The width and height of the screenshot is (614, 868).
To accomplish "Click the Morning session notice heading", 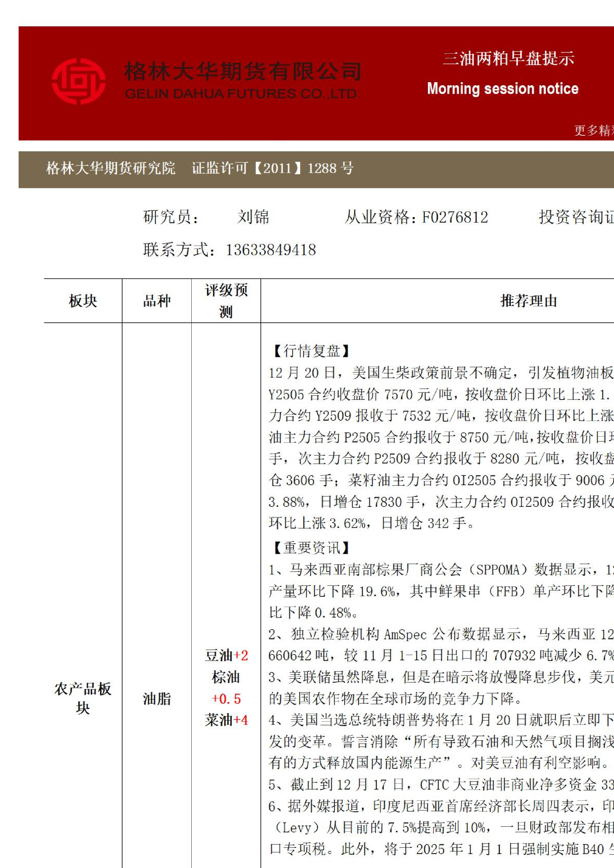I will tap(502, 89).
